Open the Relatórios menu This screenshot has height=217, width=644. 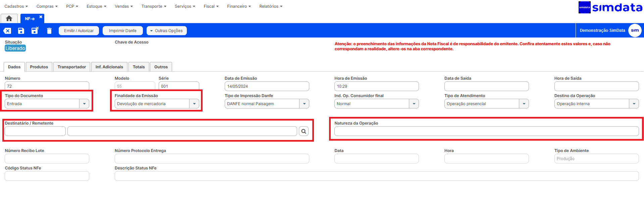[271, 6]
